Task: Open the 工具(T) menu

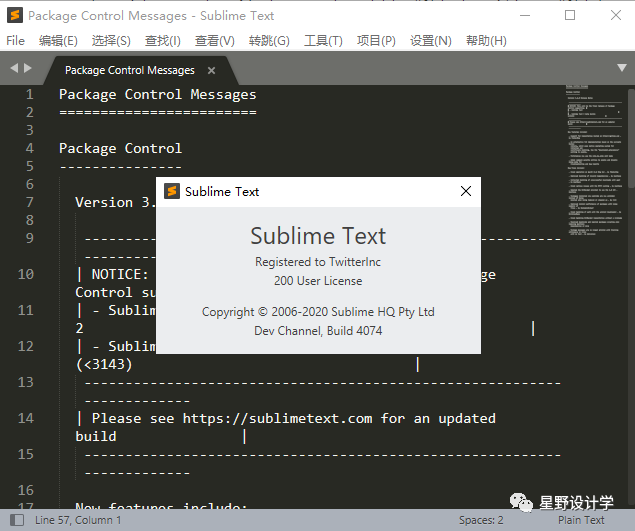Action: [x=323, y=41]
